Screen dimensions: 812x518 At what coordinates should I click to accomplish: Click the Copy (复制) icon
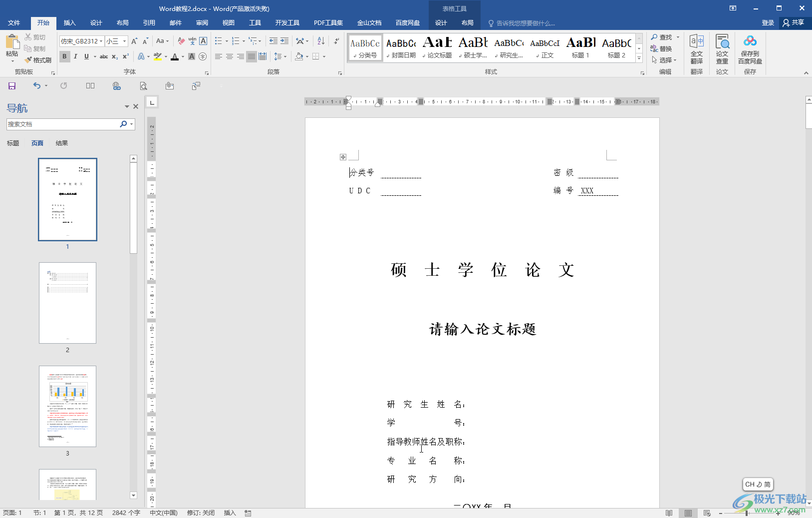point(28,48)
